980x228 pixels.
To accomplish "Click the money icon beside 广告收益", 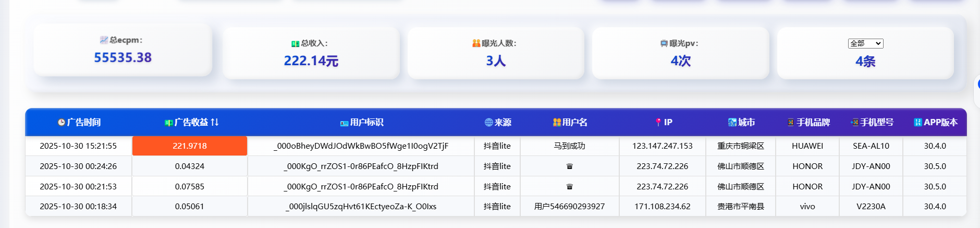I will [168, 123].
